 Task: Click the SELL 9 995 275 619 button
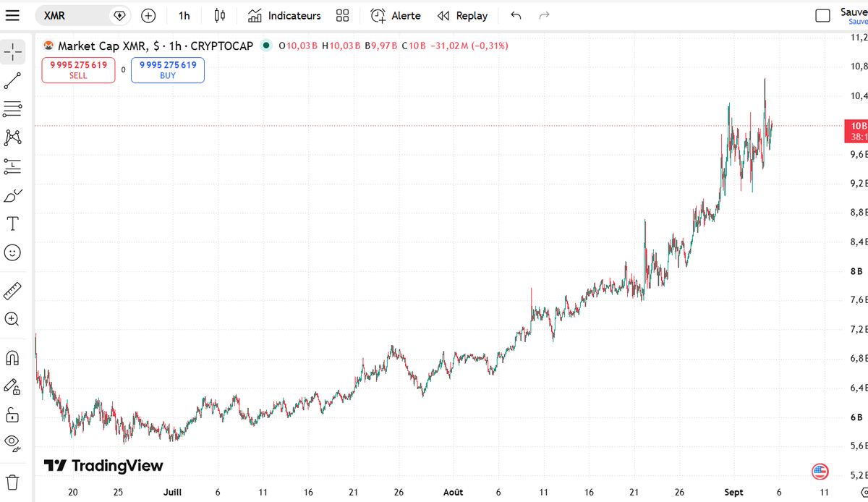78,70
